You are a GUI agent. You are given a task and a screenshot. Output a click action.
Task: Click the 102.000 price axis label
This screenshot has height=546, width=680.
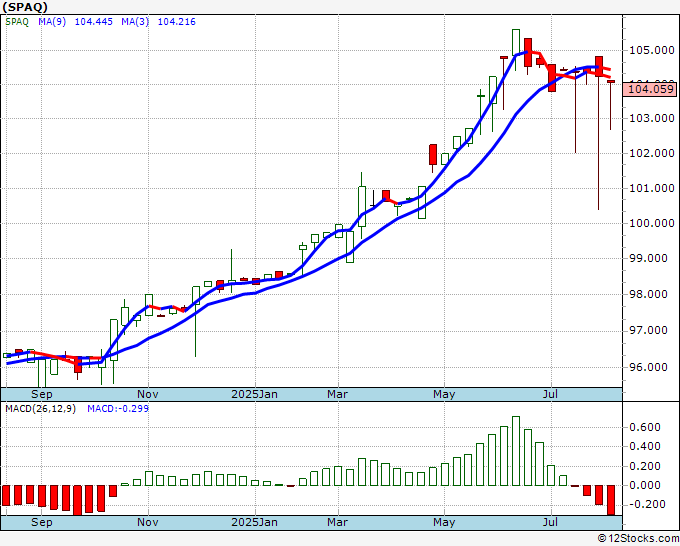652,153
